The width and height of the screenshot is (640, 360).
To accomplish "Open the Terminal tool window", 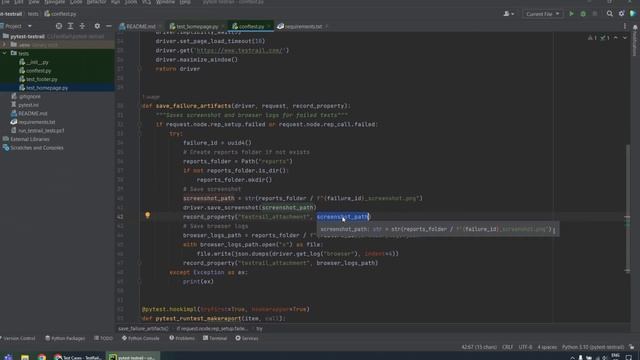I will tap(215, 338).
